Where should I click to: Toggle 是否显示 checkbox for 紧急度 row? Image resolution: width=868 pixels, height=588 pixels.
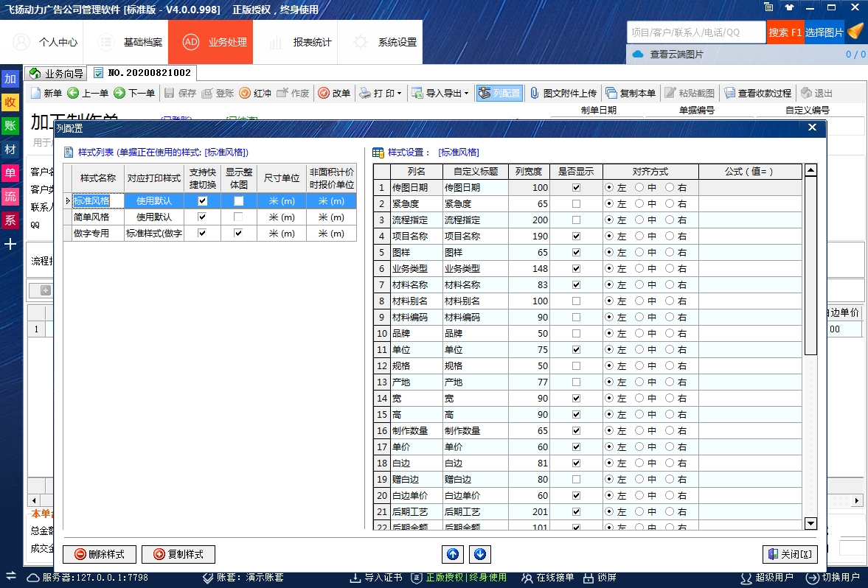pyautogui.click(x=576, y=204)
